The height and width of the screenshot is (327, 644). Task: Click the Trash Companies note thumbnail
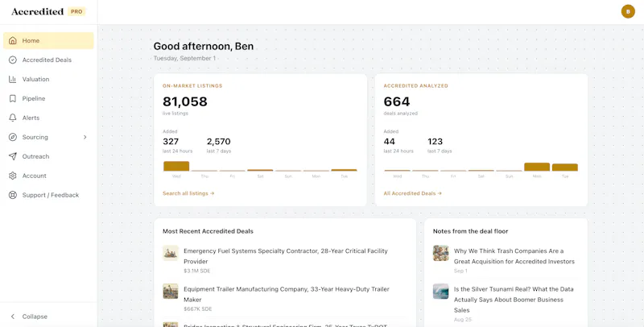click(440, 253)
